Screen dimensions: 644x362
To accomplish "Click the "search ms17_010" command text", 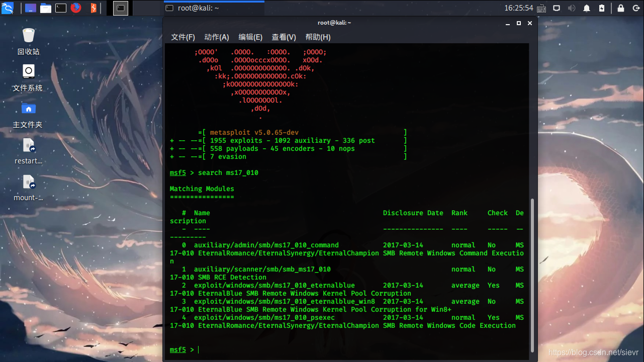I will pyautogui.click(x=228, y=172).
